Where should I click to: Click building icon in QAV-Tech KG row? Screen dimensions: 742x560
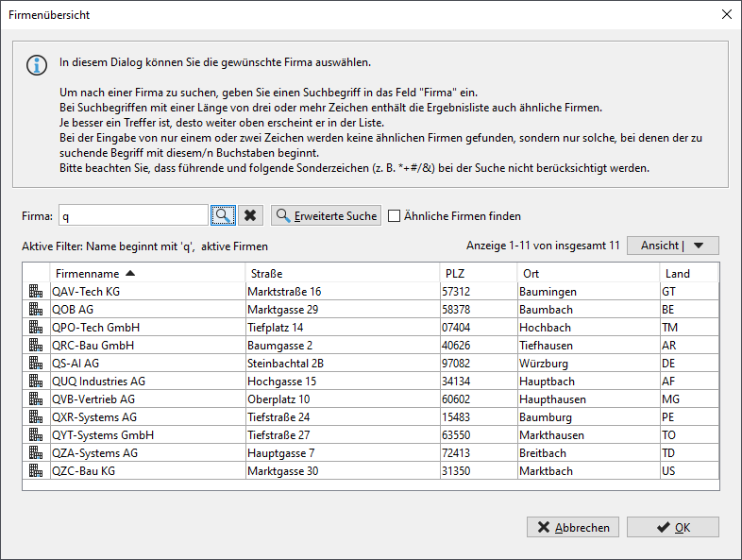pyautogui.click(x=36, y=291)
